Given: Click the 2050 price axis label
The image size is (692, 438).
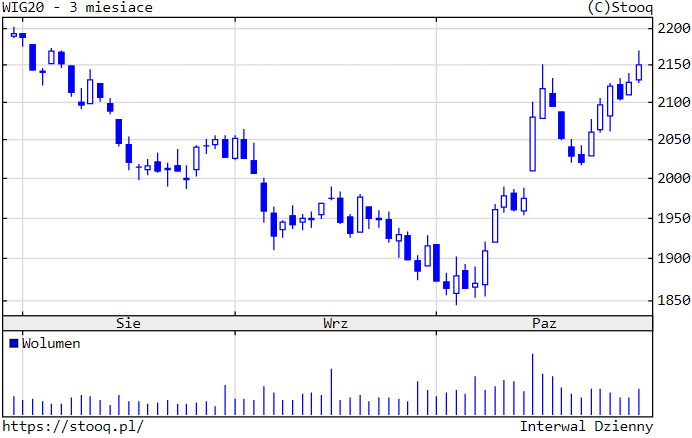Looking at the screenshot, I should click(673, 141).
